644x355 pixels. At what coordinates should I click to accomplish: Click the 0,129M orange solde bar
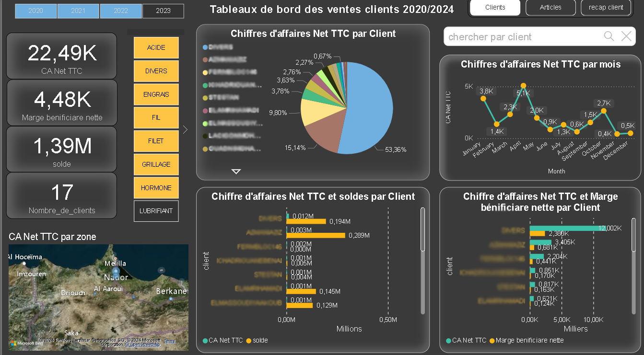click(300, 305)
